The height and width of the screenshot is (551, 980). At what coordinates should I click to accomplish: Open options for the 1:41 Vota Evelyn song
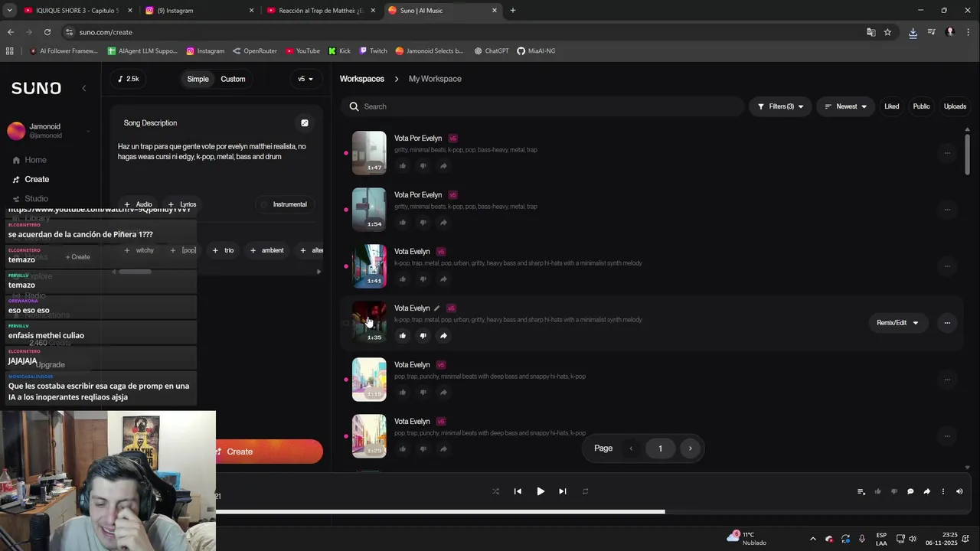pyautogui.click(x=947, y=266)
